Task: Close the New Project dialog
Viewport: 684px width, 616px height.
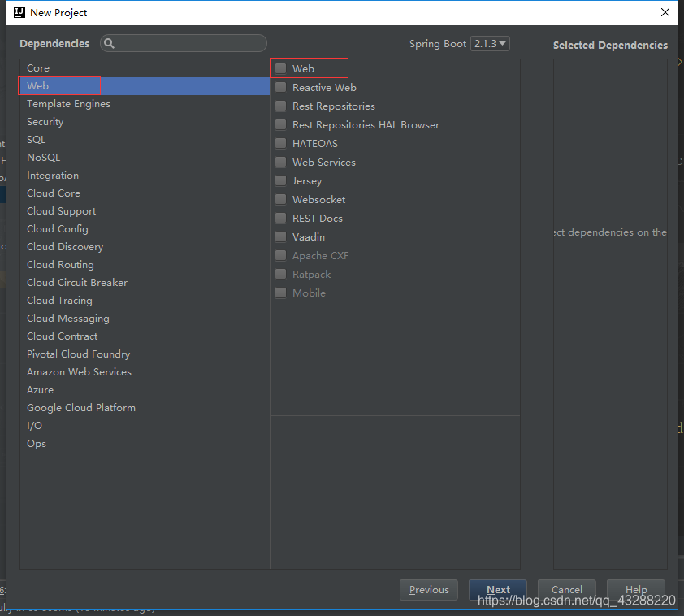Action: [665, 12]
